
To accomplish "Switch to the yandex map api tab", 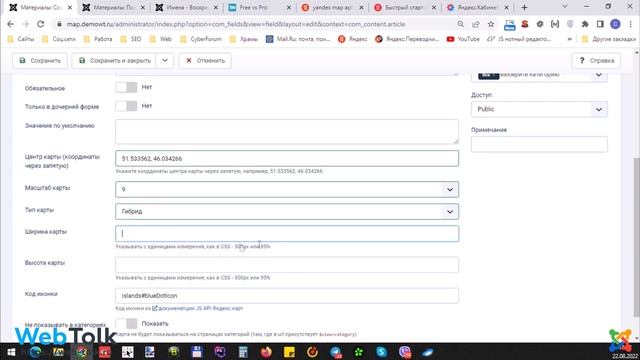I will point(332,7).
